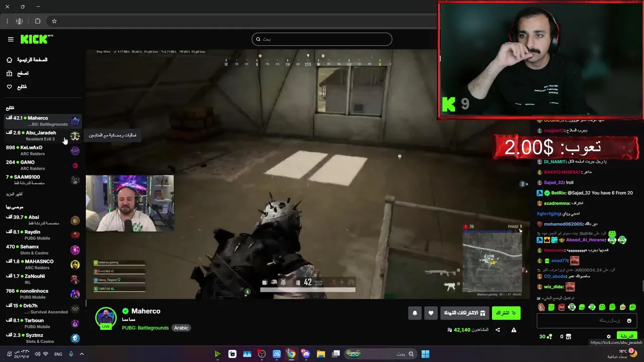Share the stream via share icon
644x362 pixels.
coord(498,330)
